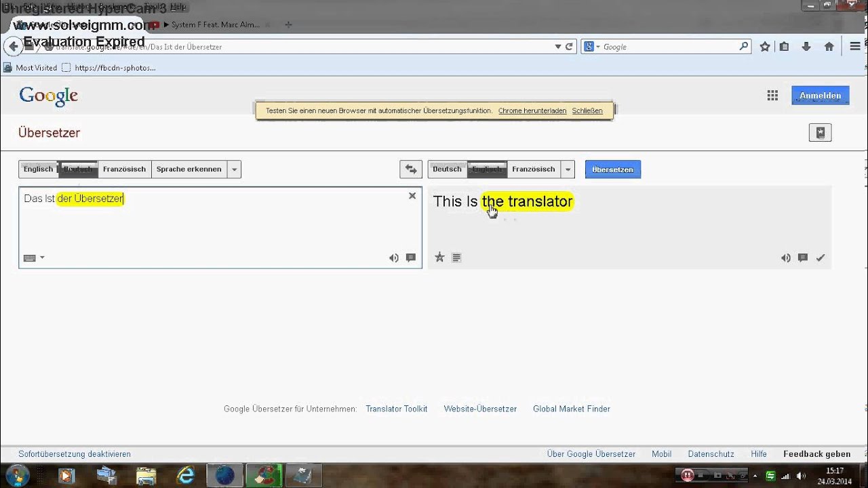Open Windows Explorer folder in taskbar
This screenshot has width=868, height=488.
point(146,476)
